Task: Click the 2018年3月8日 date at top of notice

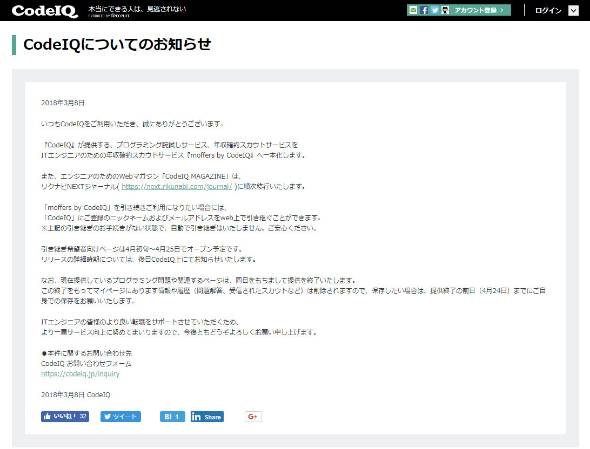Action: 63,103
